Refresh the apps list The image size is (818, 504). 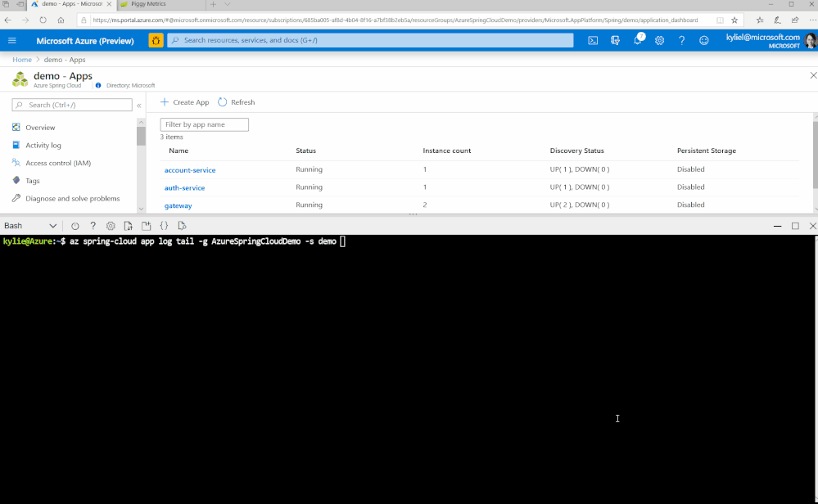[237, 102]
